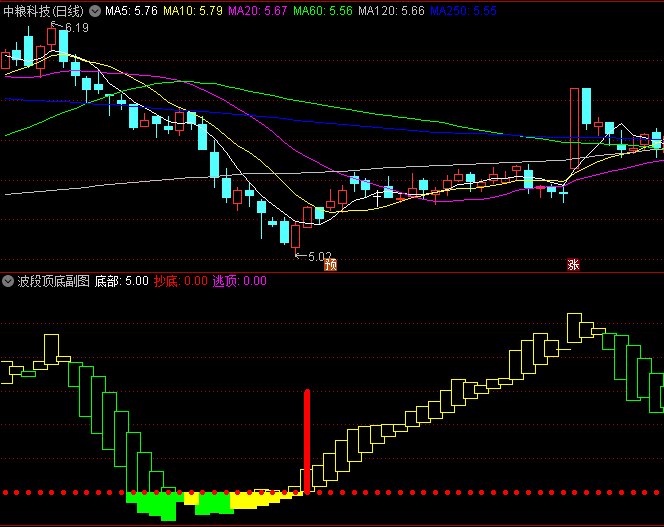Click the 逃顶: 0.00 value

point(240,281)
